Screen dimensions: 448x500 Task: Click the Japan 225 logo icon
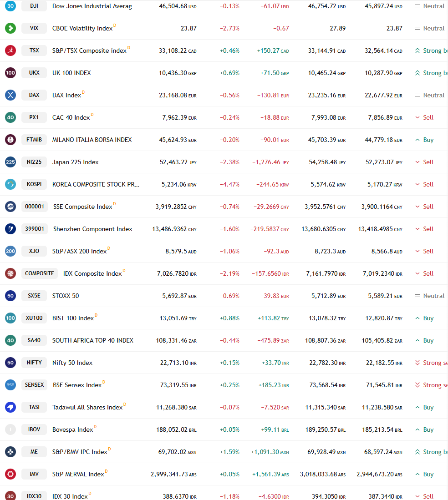tap(10, 162)
